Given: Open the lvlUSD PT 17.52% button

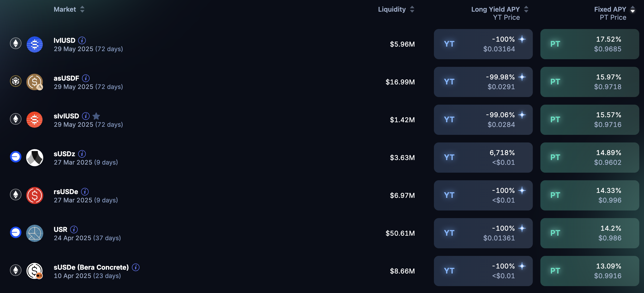Looking at the screenshot, I should coord(590,44).
